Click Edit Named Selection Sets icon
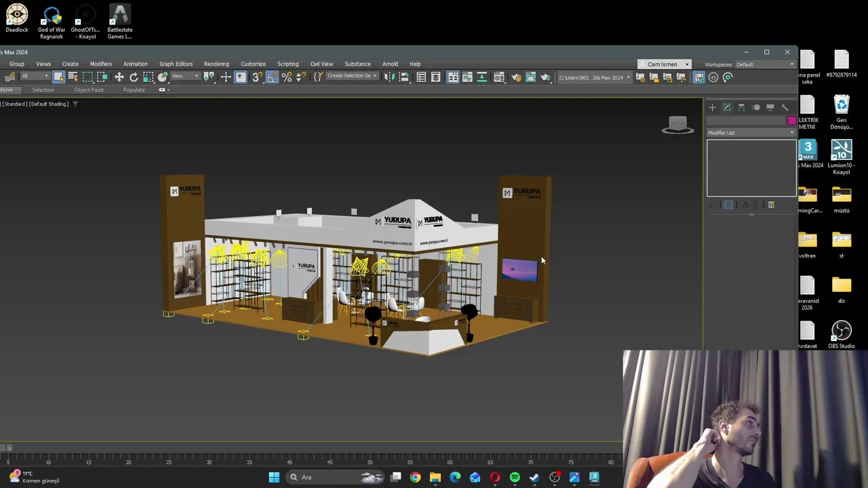Screen dimensions: 868x488 coord(318,77)
